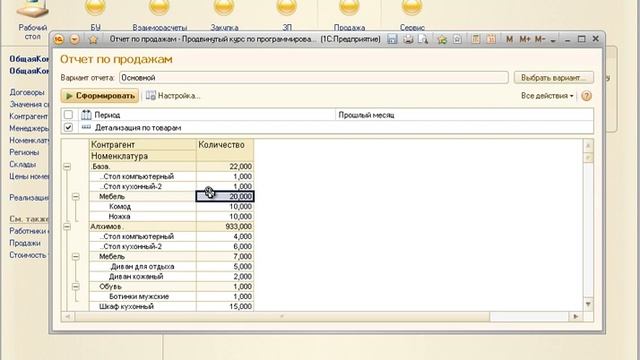Click the Вариант отчета field
This screenshot has width=640, height=360.
313,78
